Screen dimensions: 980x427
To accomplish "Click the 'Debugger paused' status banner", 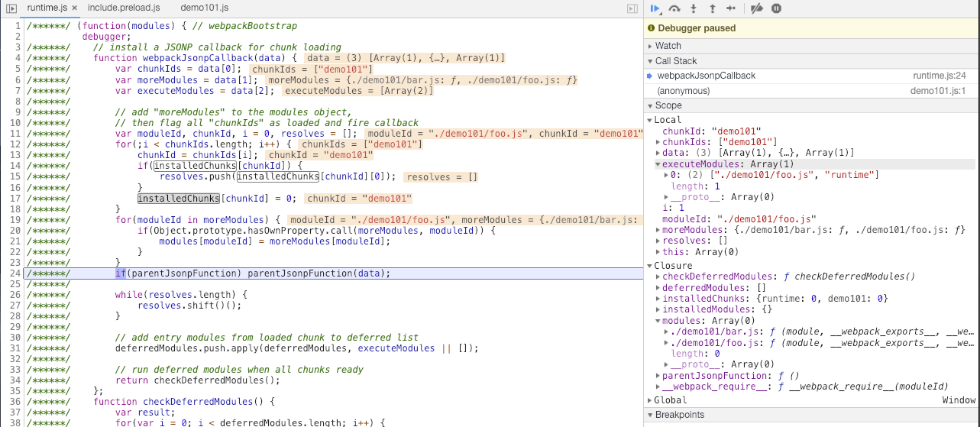I will click(x=812, y=28).
